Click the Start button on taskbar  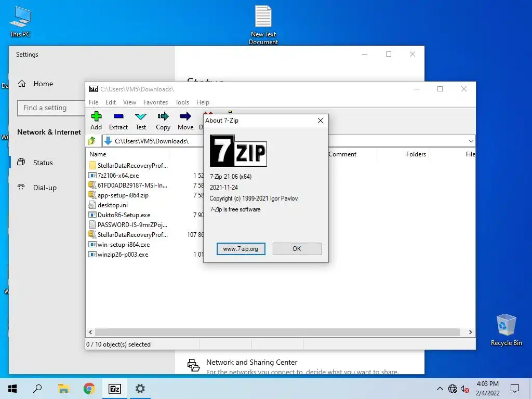point(12,389)
